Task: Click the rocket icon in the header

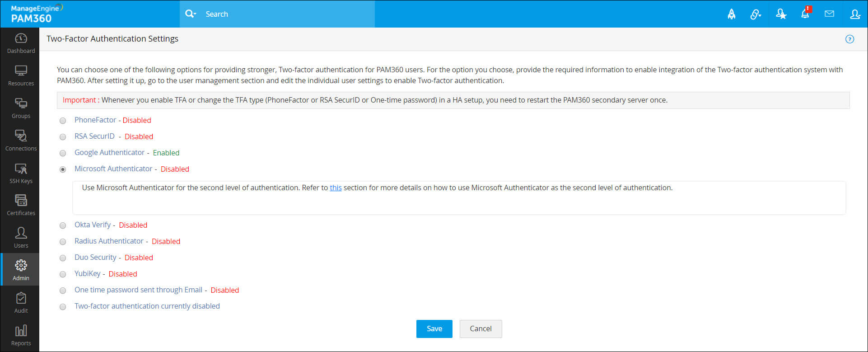Action: 731,14
